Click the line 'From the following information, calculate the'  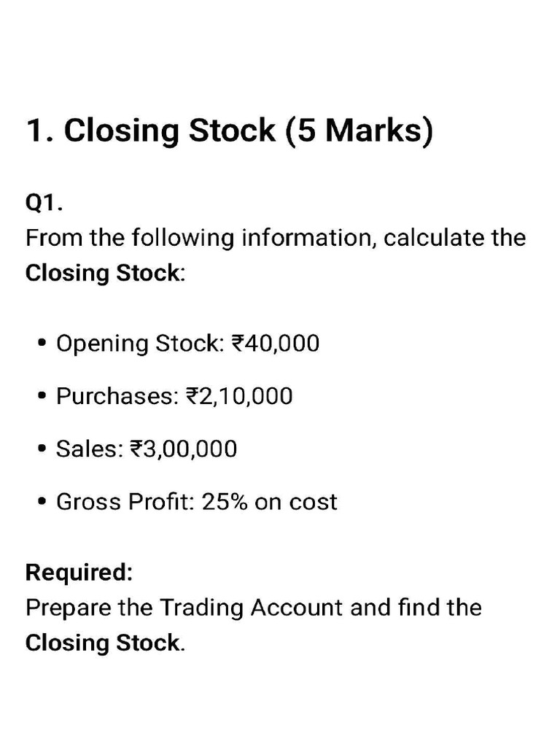click(276, 238)
